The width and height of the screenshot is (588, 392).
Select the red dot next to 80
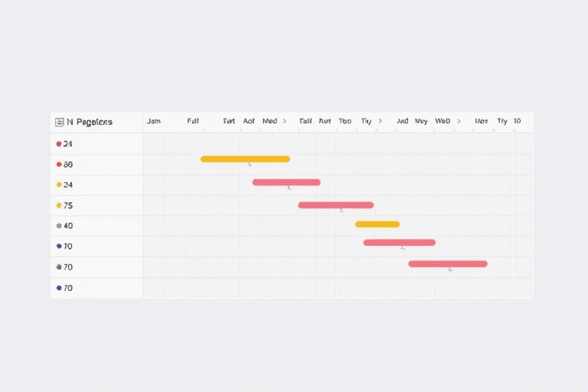(x=59, y=165)
